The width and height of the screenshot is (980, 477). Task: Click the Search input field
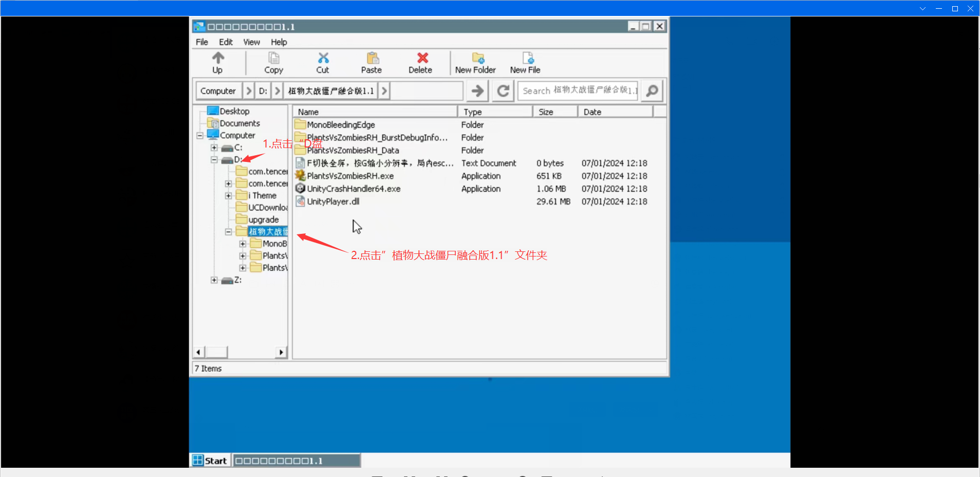click(x=578, y=91)
